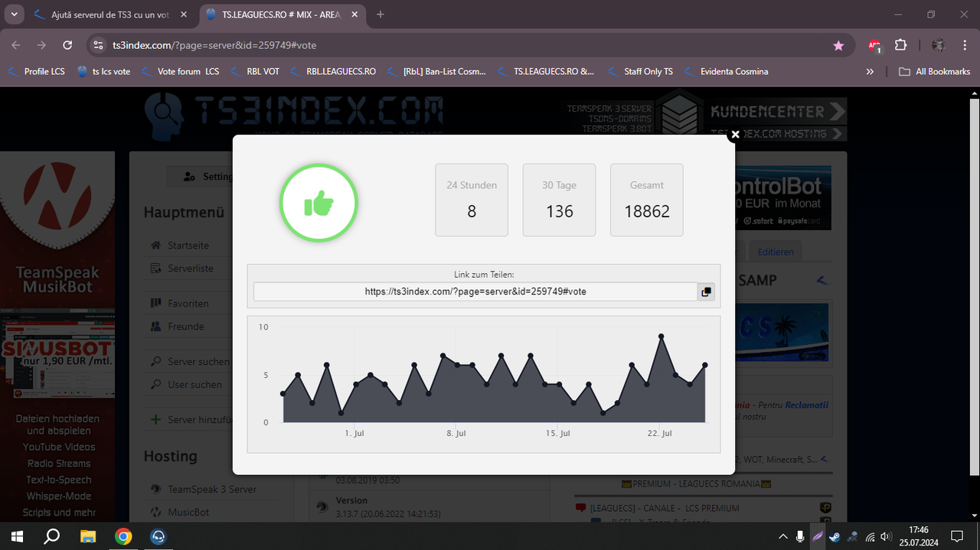The image size is (980, 550).
Task: Open the RBL VOT bookmark
Action: 255,71
